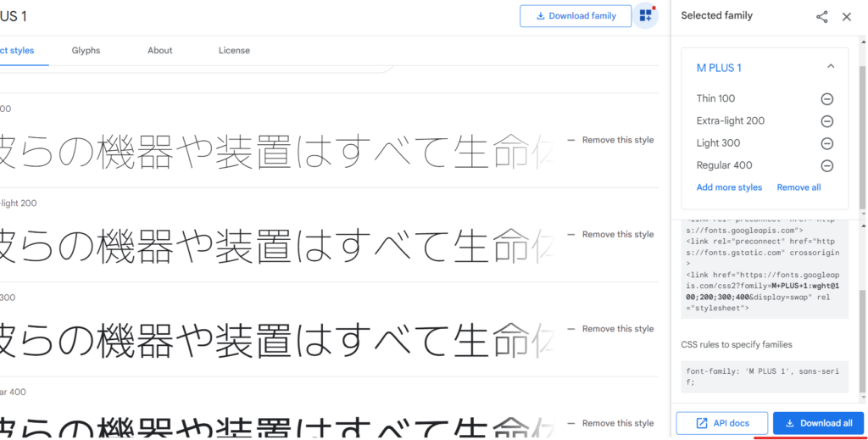Open the selected families grid icon
The image size is (868, 440).
(x=645, y=16)
